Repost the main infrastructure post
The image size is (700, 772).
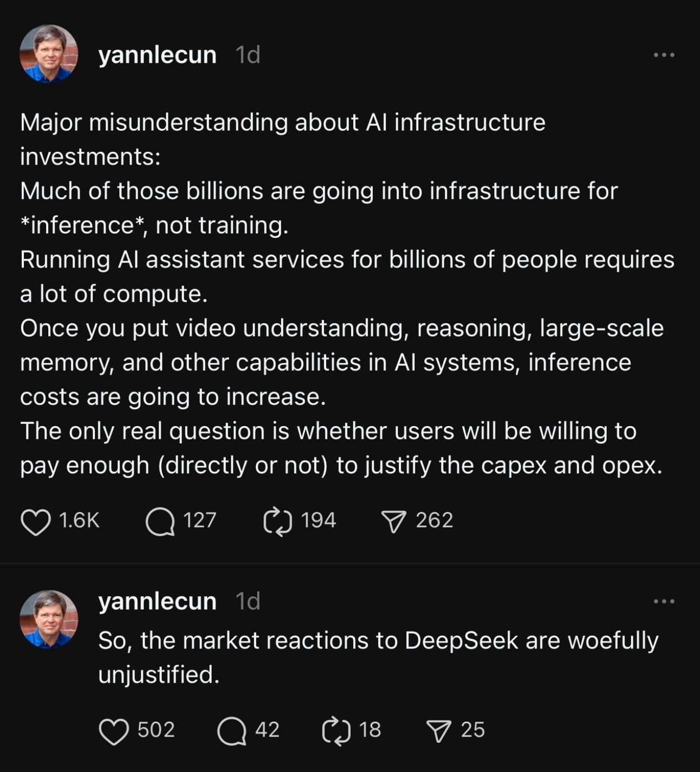point(277,522)
